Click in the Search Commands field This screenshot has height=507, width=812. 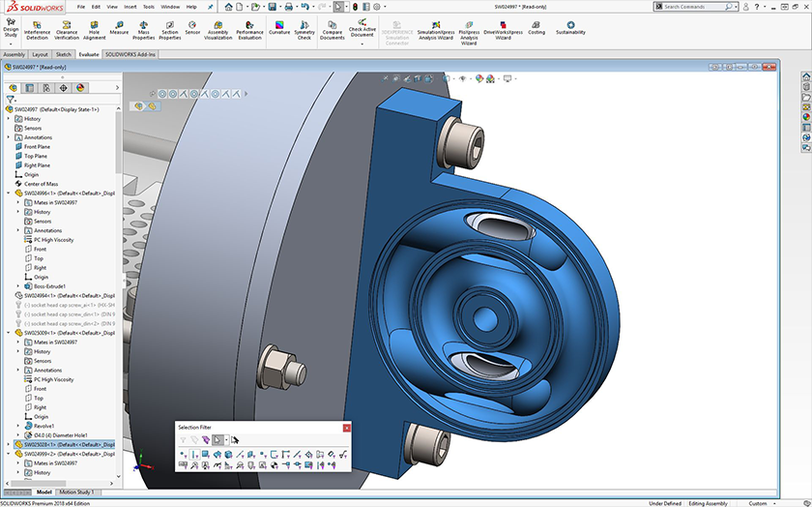tap(695, 7)
